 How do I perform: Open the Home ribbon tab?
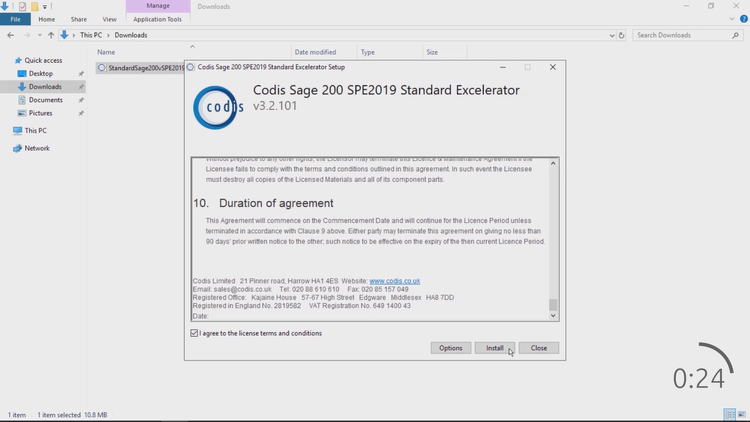click(x=46, y=19)
